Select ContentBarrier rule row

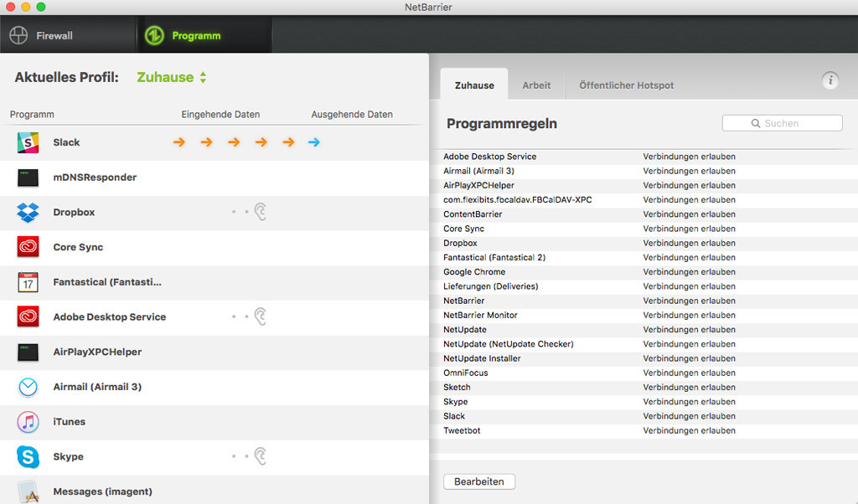pyautogui.click(x=643, y=214)
